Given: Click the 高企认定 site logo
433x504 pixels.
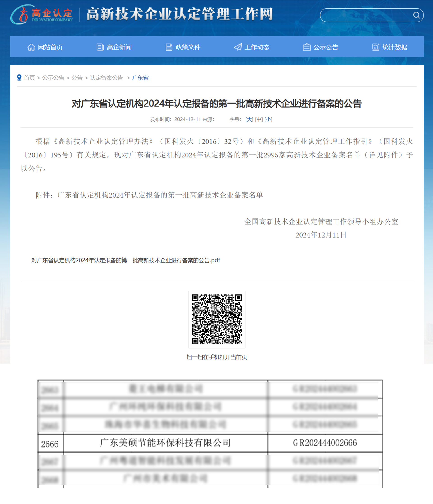Looking at the screenshot, I should pos(41,14).
